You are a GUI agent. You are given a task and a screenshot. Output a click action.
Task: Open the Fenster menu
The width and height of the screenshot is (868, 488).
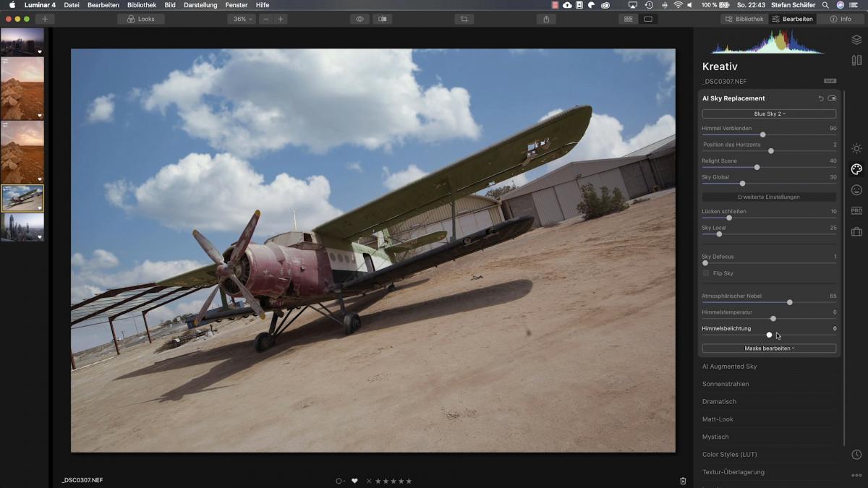(237, 5)
